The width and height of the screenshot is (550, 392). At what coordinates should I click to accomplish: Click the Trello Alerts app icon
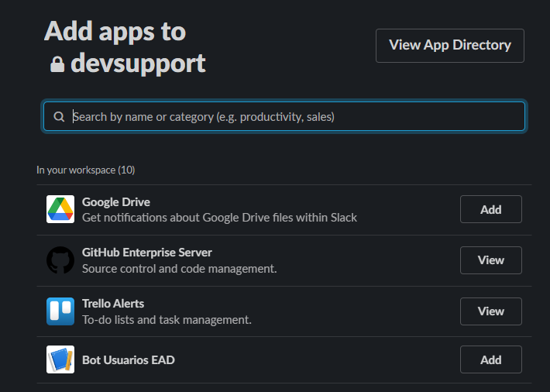(60, 311)
